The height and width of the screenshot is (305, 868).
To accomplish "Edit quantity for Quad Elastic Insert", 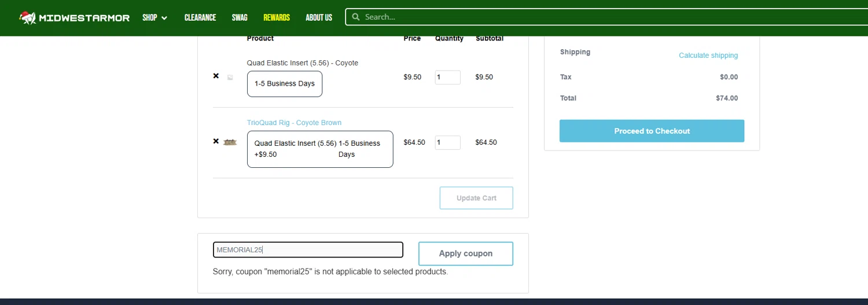I will (448, 77).
